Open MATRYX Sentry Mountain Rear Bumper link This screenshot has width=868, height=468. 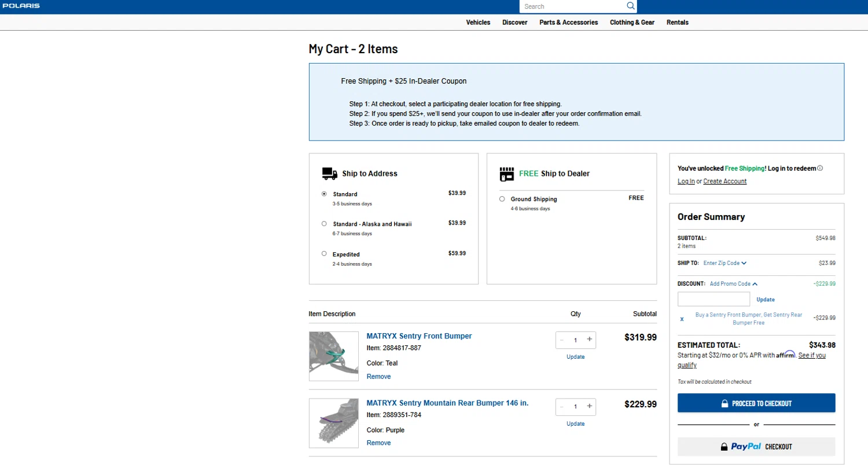tap(447, 403)
